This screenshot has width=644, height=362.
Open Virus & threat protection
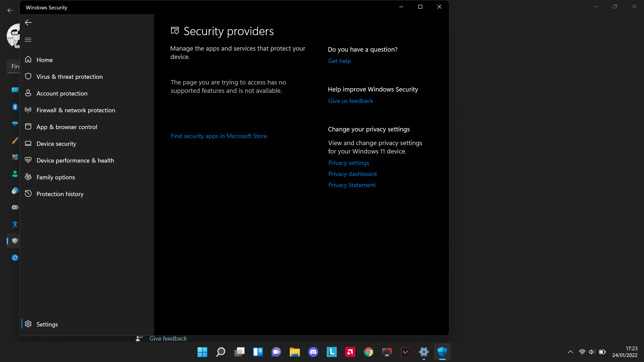[69, 76]
